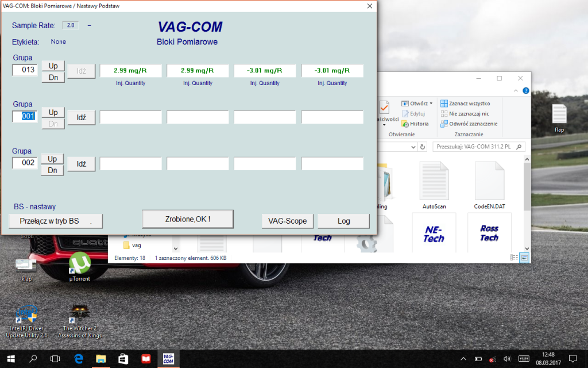588x368 pixels.
Task: Refresh the Explorer address bar
Action: [423, 147]
